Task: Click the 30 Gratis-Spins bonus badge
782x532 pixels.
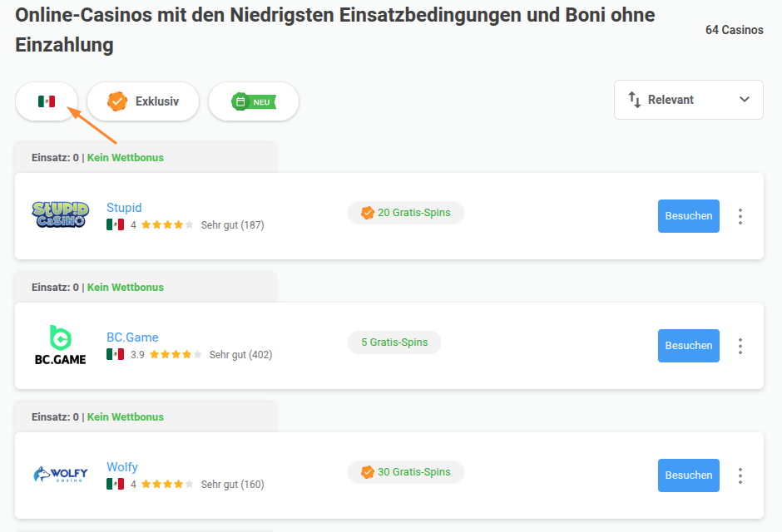Action: (406, 471)
